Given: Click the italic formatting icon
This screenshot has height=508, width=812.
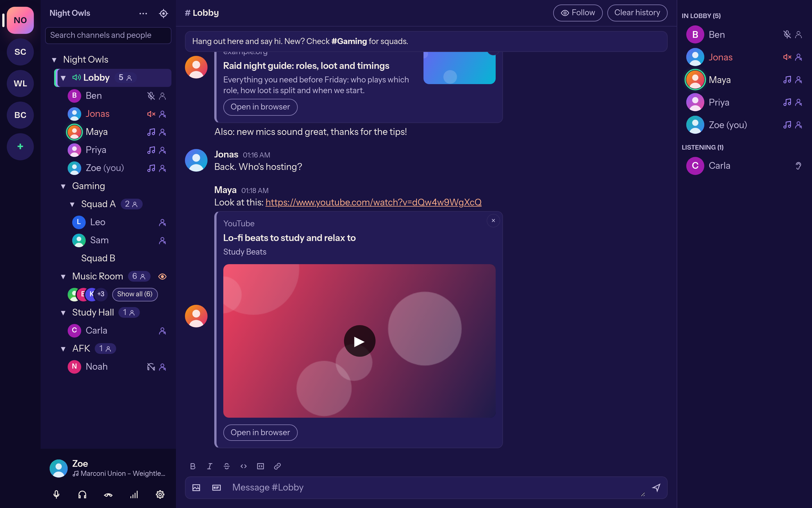Looking at the screenshot, I should click(x=210, y=466).
